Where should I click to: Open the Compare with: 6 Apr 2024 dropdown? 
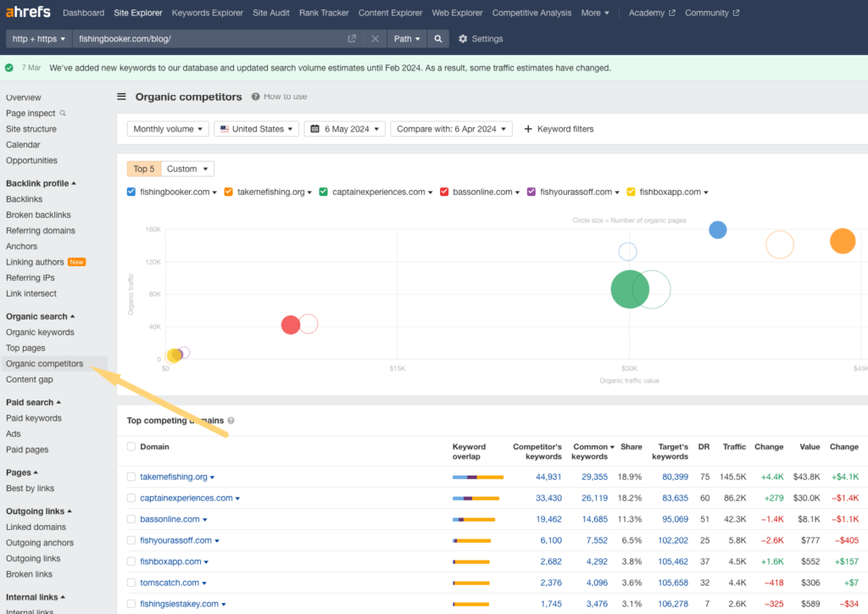coord(452,129)
